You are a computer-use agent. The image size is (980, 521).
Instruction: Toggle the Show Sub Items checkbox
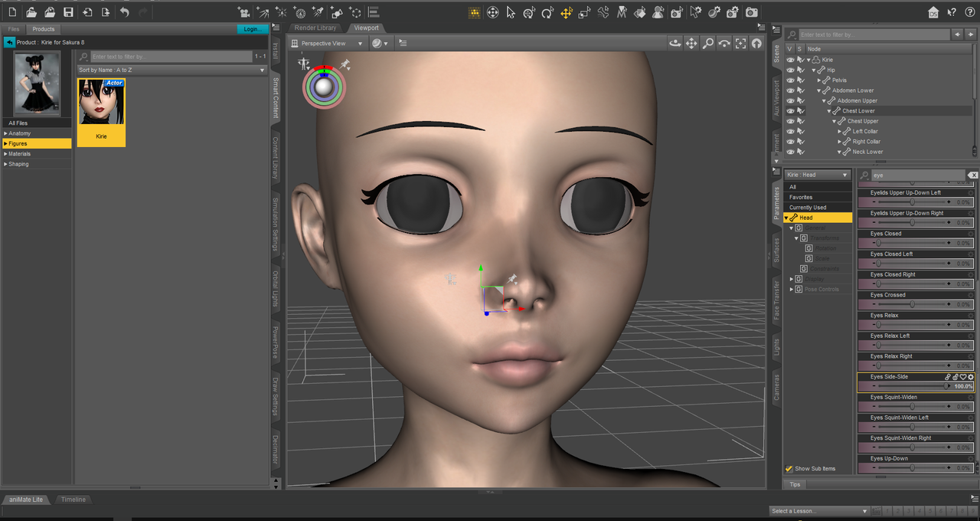pos(789,468)
